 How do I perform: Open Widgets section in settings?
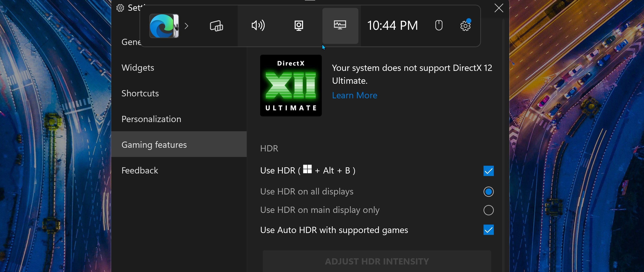point(138,67)
